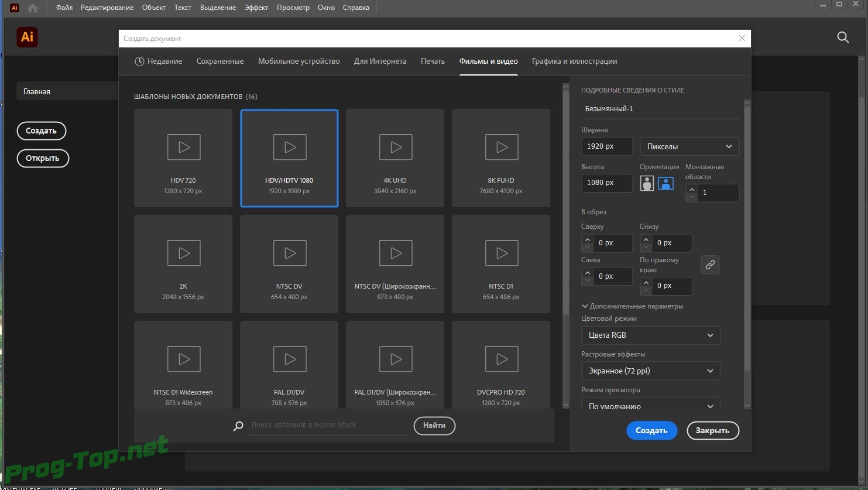The height and width of the screenshot is (490, 868).
Task: Select landscape orientation icon
Action: tap(665, 183)
